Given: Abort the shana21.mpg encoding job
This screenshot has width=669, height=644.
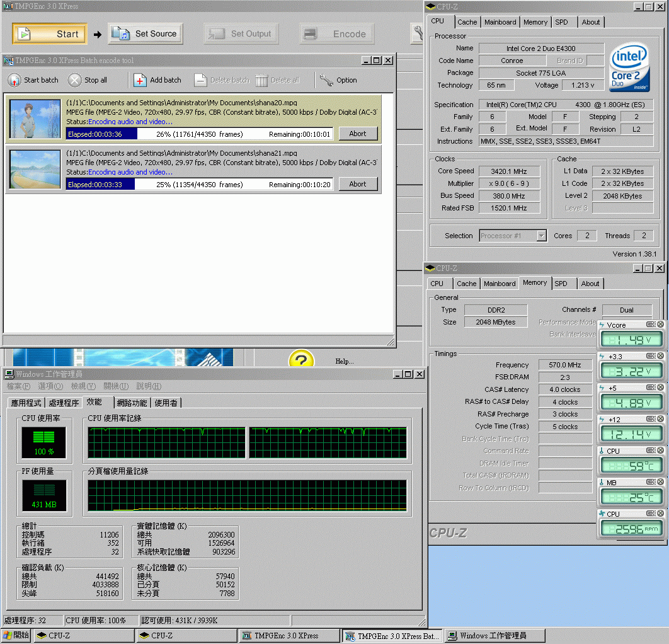Looking at the screenshot, I should (358, 184).
